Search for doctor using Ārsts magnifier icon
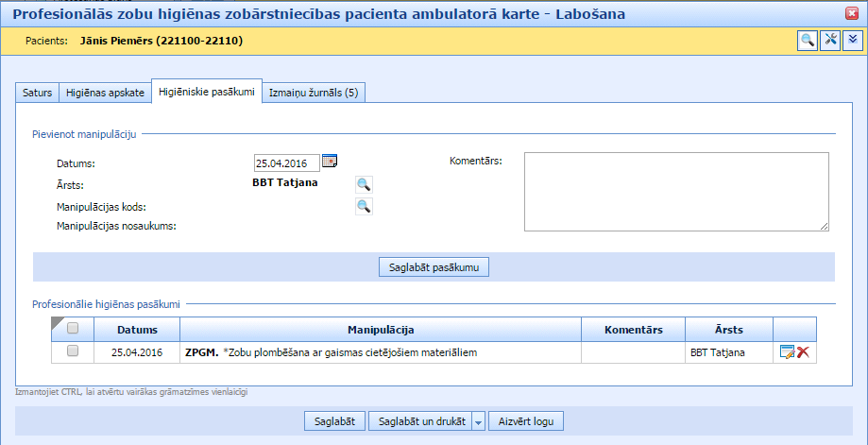868x445 pixels. [364, 184]
